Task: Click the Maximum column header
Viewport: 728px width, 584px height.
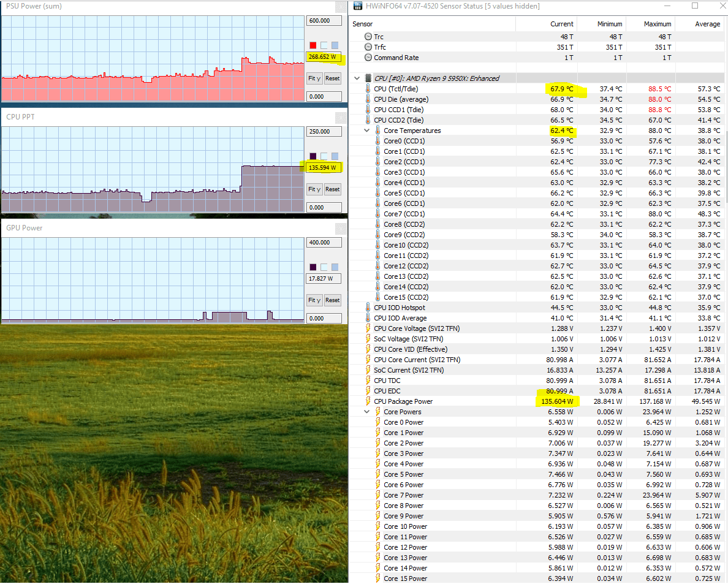Action: tap(657, 24)
